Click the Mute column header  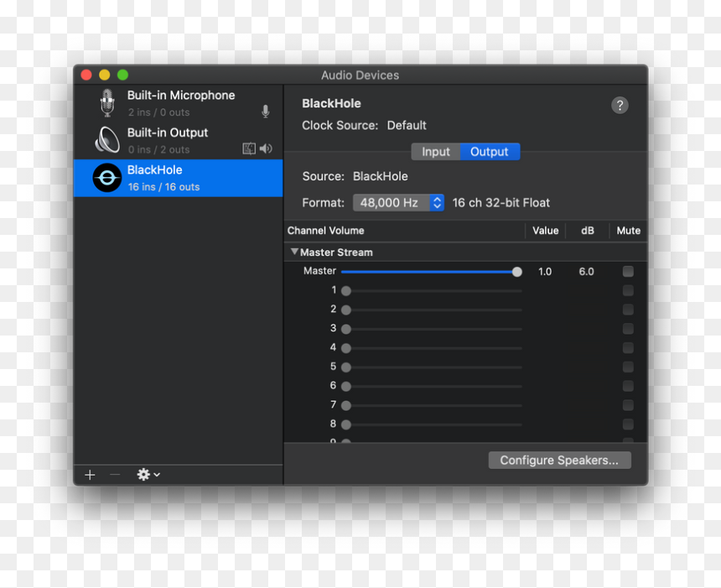tap(628, 231)
